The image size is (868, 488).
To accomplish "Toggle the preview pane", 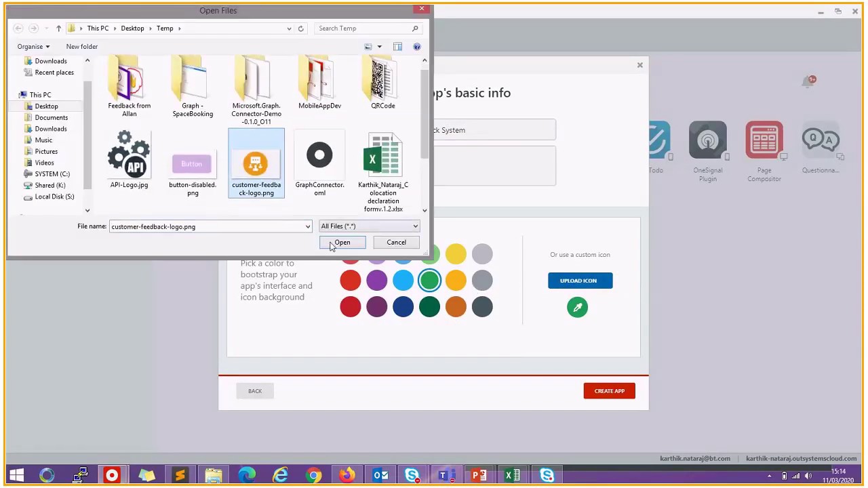I will pyautogui.click(x=397, y=47).
